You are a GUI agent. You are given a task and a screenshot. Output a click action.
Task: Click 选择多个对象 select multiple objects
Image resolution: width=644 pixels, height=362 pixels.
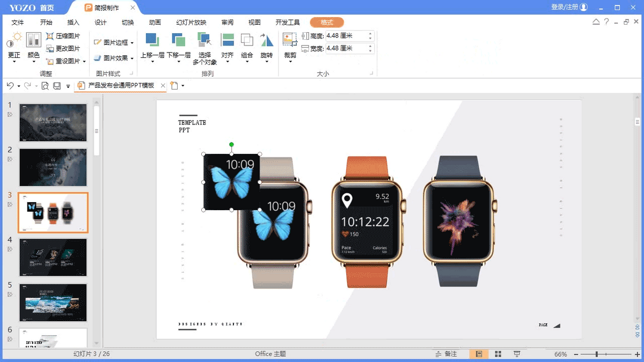pyautogui.click(x=204, y=49)
